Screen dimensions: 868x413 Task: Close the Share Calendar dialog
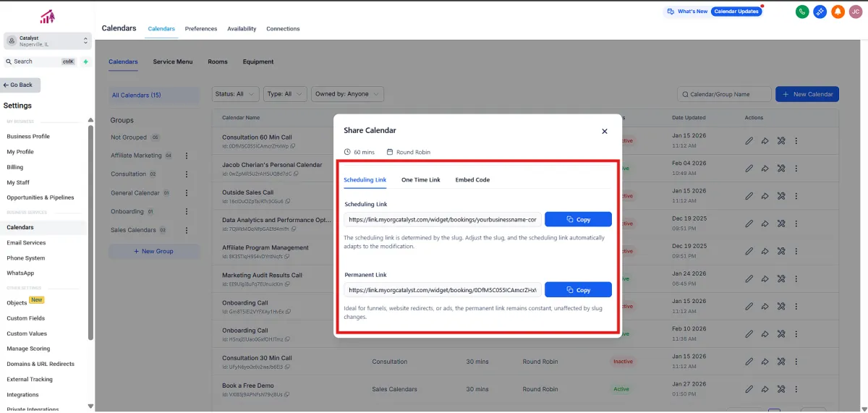coord(605,131)
